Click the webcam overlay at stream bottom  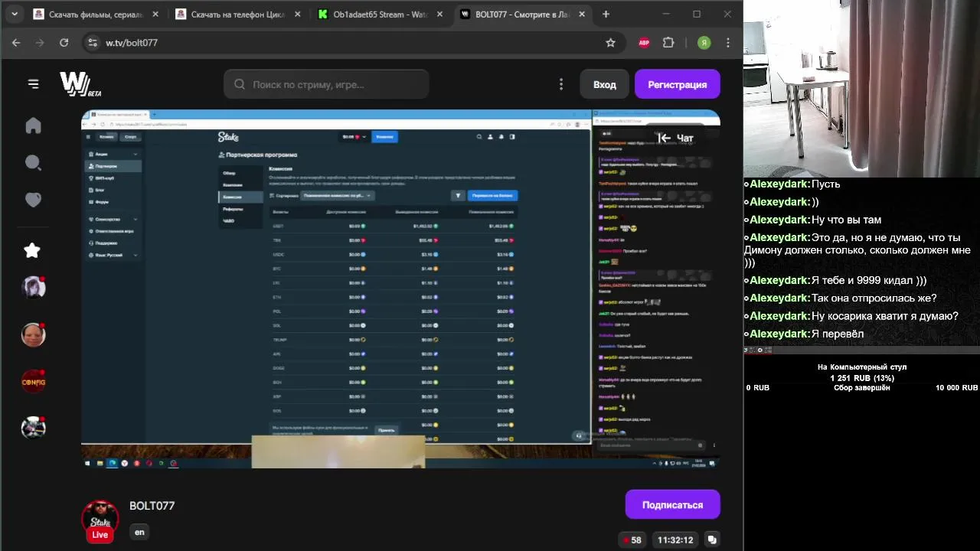pyautogui.click(x=338, y=452)
